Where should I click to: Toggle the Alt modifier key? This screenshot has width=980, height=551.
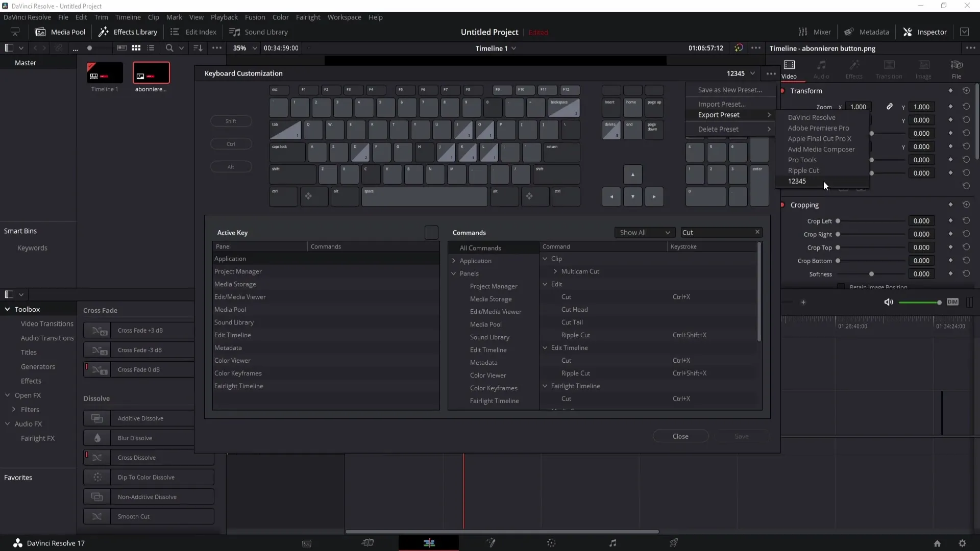pyautogui.click(x=231, y=167)
